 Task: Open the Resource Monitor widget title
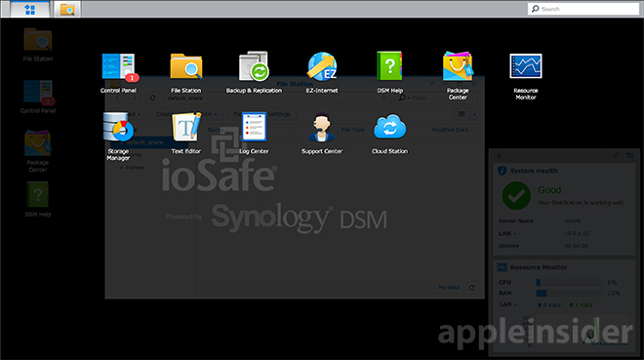pyautogui.click(x=539, y=267)
